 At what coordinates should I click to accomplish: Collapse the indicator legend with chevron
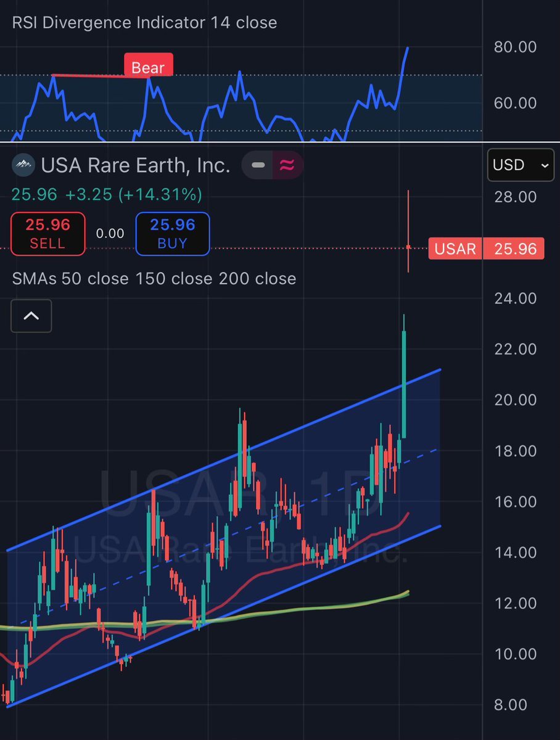(x=31, y=316)
